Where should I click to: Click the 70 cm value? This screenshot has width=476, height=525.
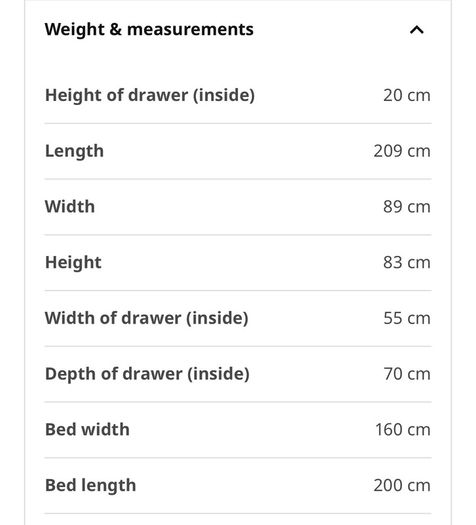(x=407, y=374)
